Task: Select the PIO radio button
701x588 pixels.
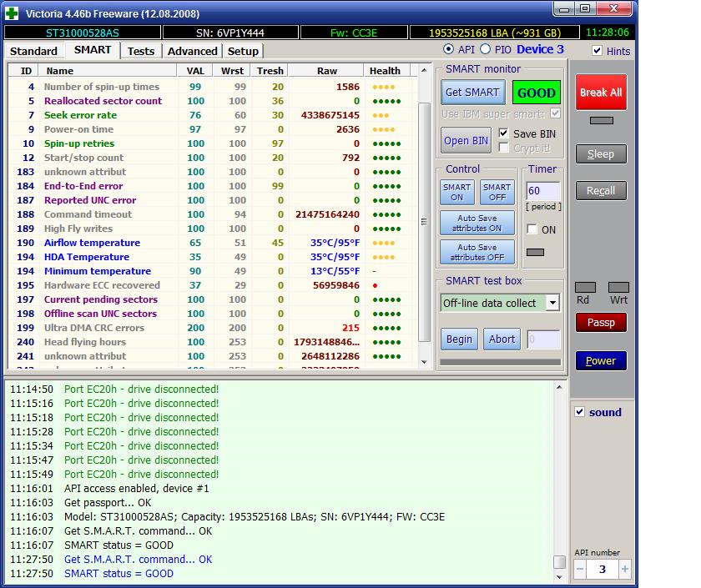Action: tap(485, 49)
